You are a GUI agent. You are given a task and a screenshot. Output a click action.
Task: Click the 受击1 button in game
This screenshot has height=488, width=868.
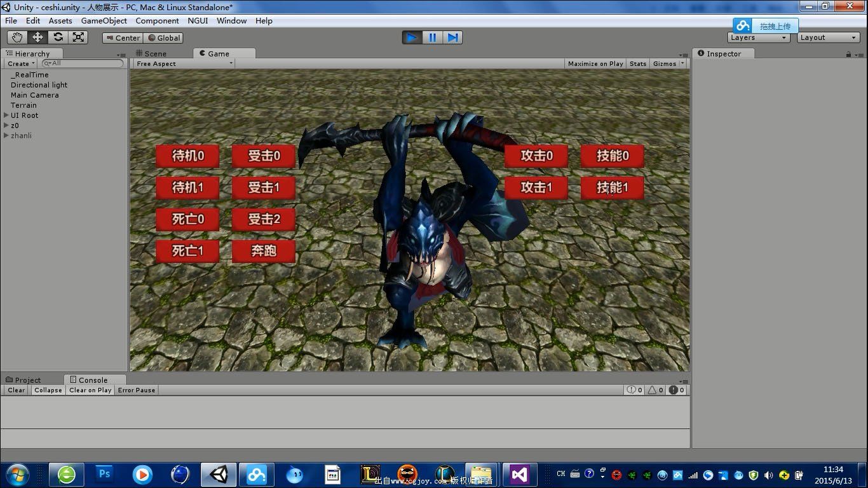[264, 187]
